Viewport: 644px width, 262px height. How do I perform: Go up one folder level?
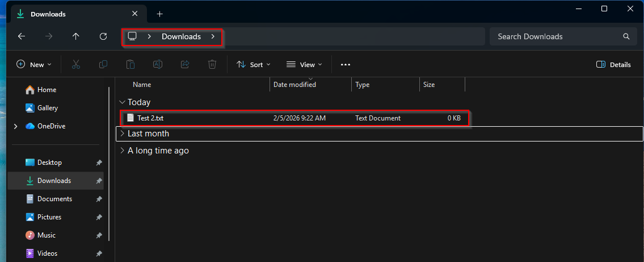76,36
